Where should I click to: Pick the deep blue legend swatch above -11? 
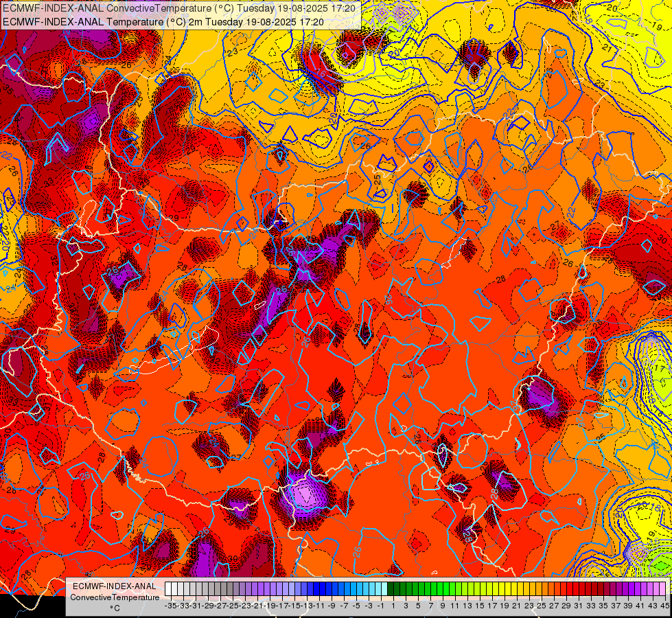pos(316,588)
